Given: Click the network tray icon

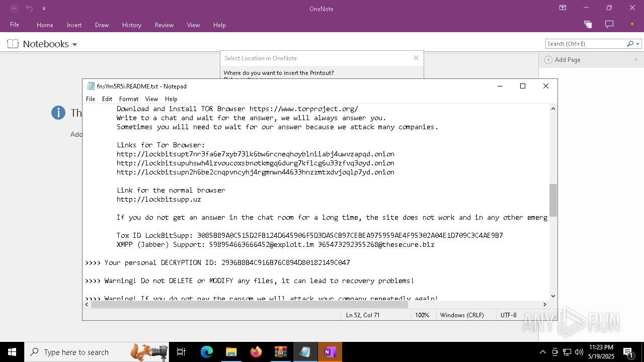Looking at the screenshot, I should (x=567, y=352).
